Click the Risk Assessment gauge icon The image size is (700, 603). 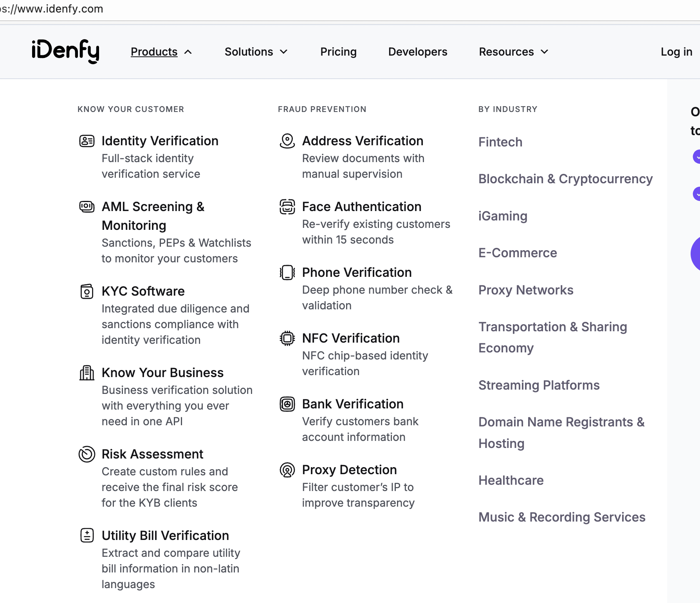click(x=87, y=454)
